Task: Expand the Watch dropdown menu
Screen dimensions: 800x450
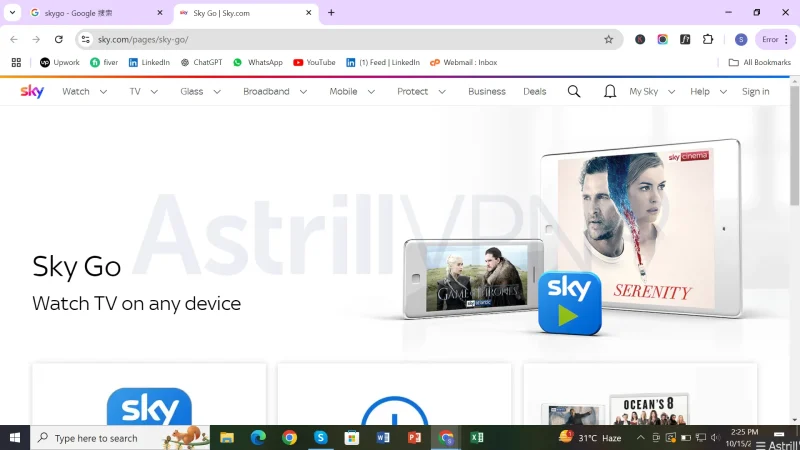Action: [82, 91]
